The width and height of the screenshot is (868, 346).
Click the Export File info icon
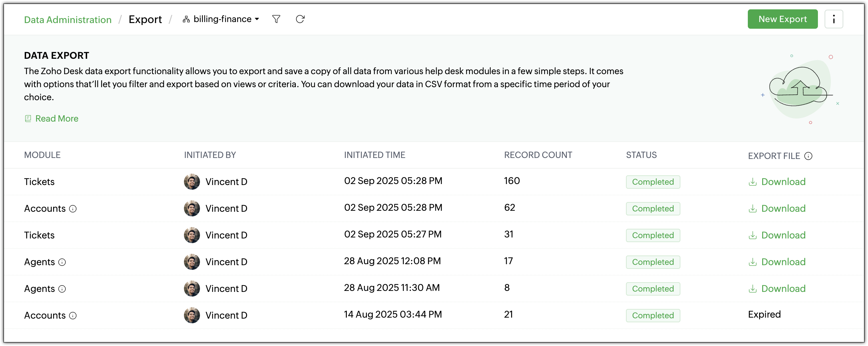pos(808,156)
